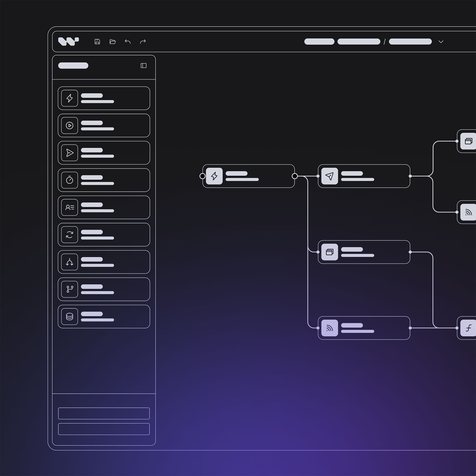Click the output dot of the middle windows node
The image size is (476, 476).
pos(410,252)
